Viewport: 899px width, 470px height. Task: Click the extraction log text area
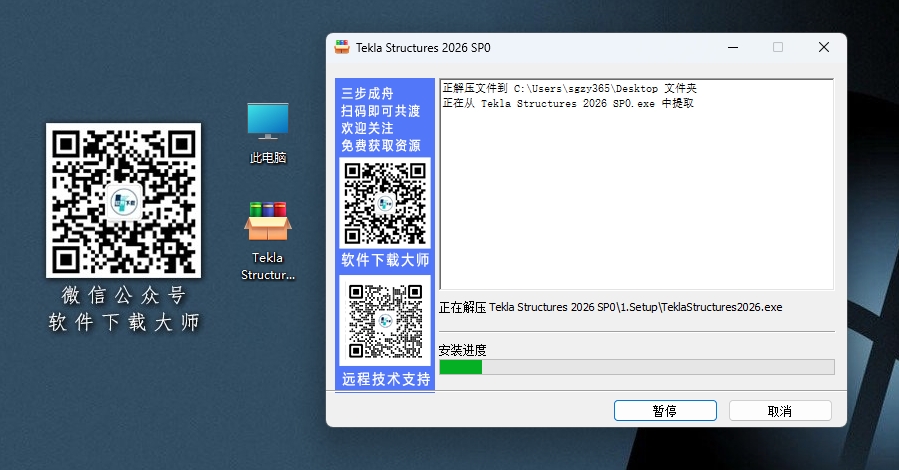pyautogui.click(x=636, y=184)
